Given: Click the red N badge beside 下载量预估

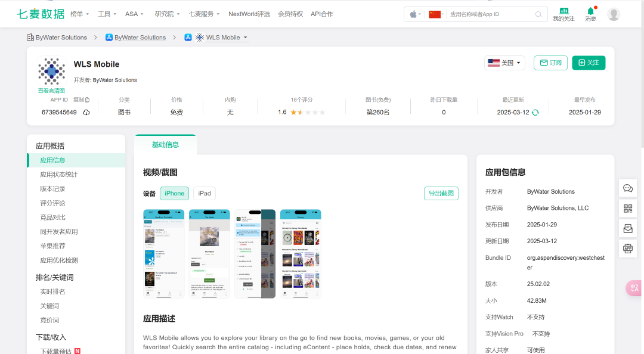Looking at the screenshot, I should pos(77,351).
